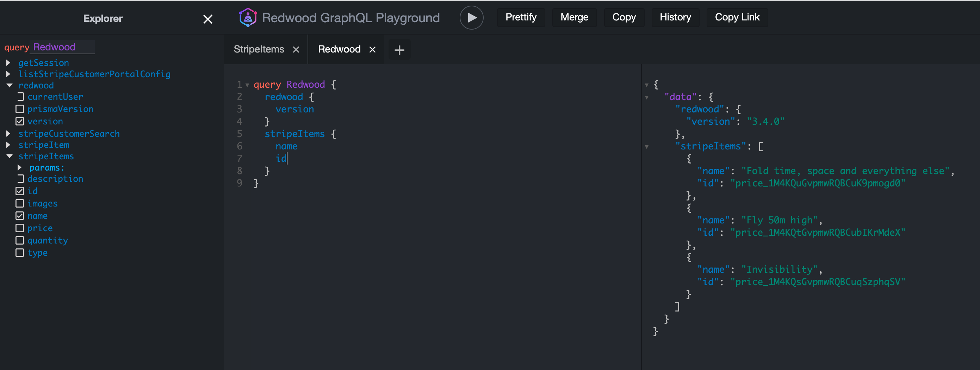Uncheck the id field
The image size is (980, 370).
(20, 191)
